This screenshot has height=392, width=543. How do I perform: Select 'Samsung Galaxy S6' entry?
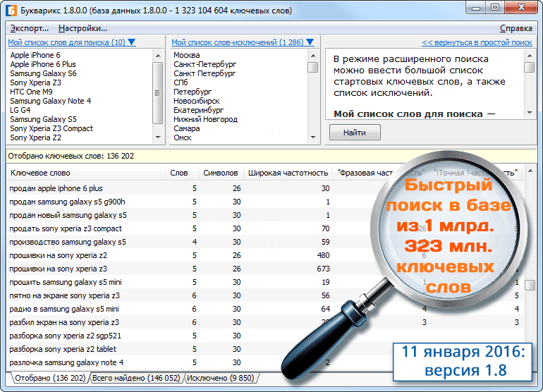[43, 73]
